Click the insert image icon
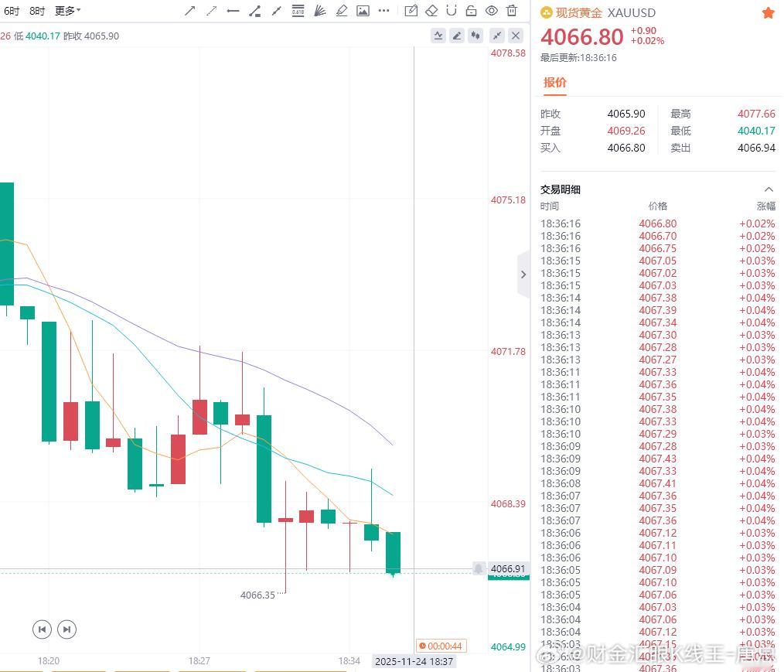Image resolution: width=784 pixels, height=672 pixels. [363, 11]
